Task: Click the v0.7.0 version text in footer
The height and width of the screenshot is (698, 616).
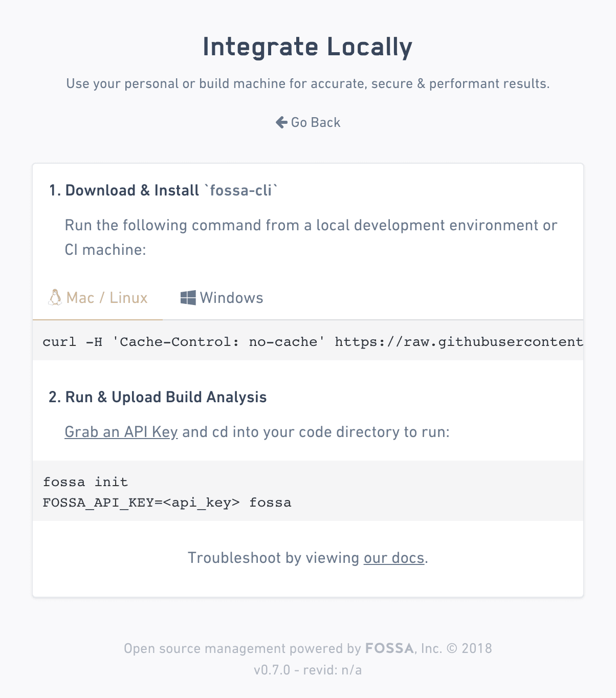Action: point(307,669)
